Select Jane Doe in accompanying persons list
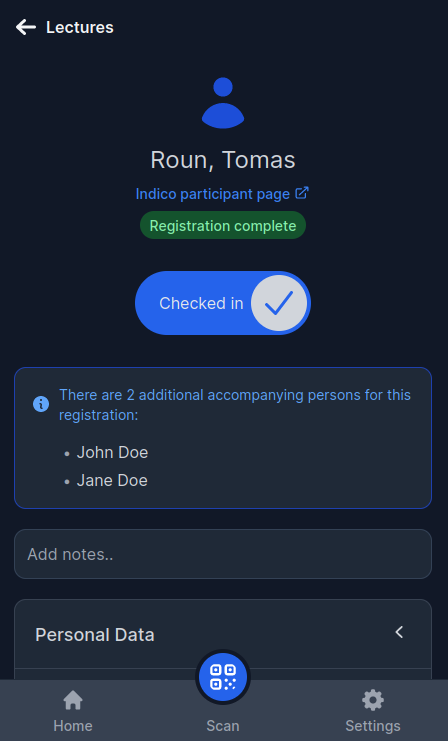 pyautogui.click(x=112, y=480)
